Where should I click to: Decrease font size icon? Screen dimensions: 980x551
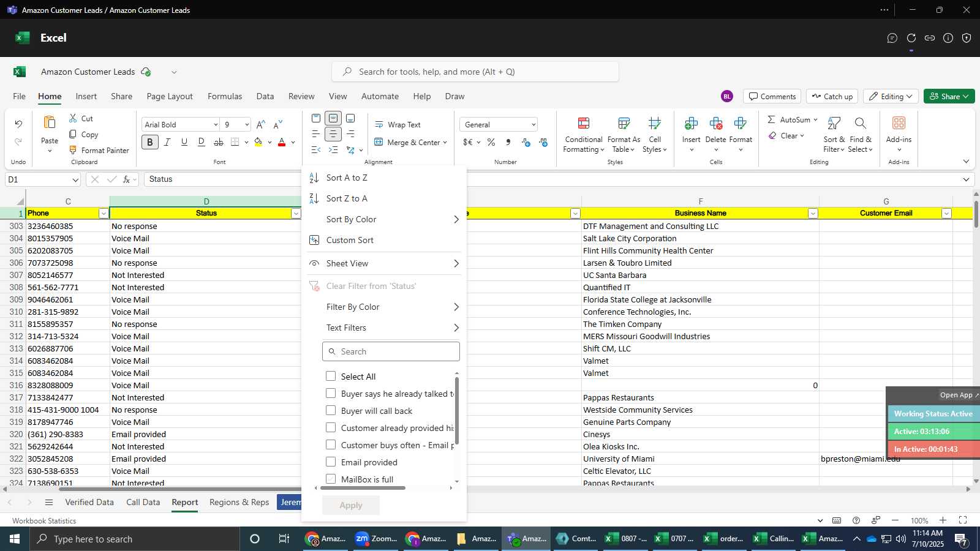point(278,124)
